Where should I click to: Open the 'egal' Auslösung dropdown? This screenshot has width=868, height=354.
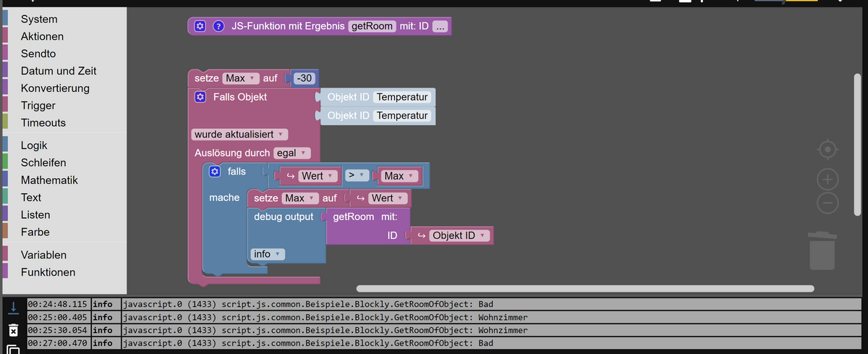pyautogui.click(x=292, y=153)
